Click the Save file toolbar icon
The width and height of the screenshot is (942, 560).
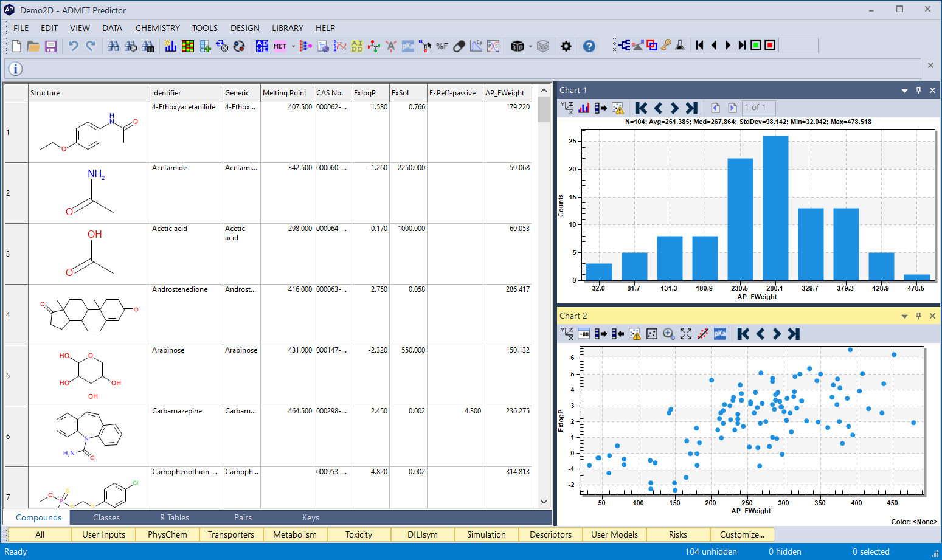pos(50,46)
